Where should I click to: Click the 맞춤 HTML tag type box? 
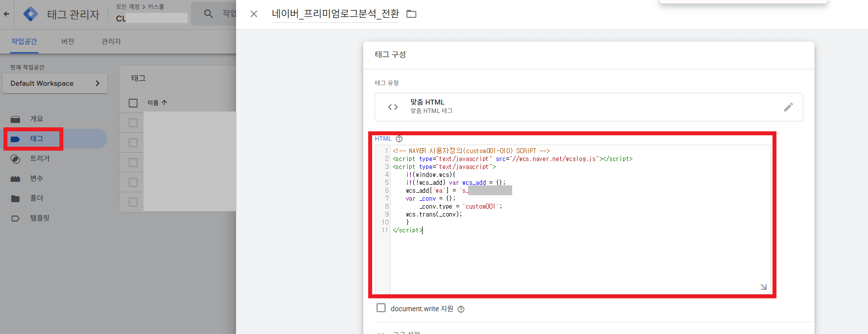[589, 107]
